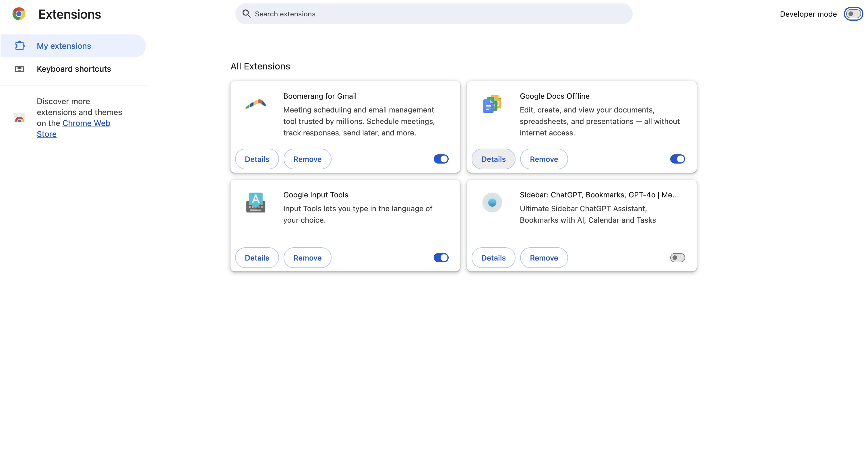Open Details for Google Docs Offline
The image size is (868, 470).
coord(493,159)
